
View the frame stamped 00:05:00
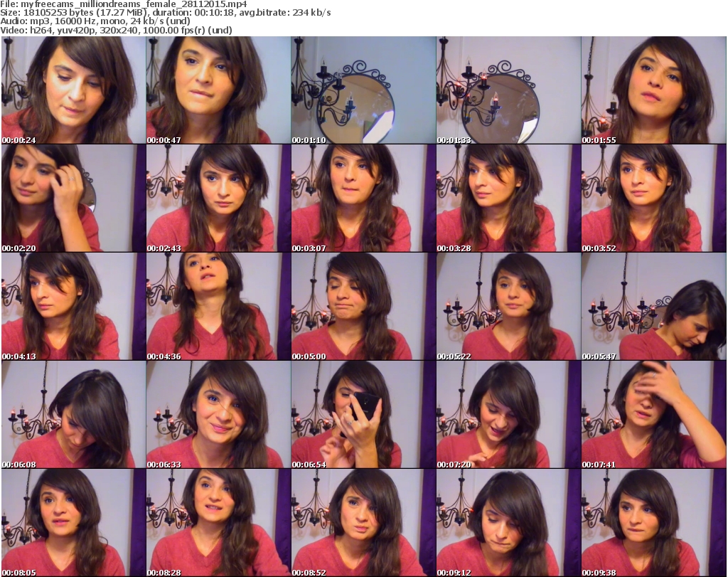[363, 307]
